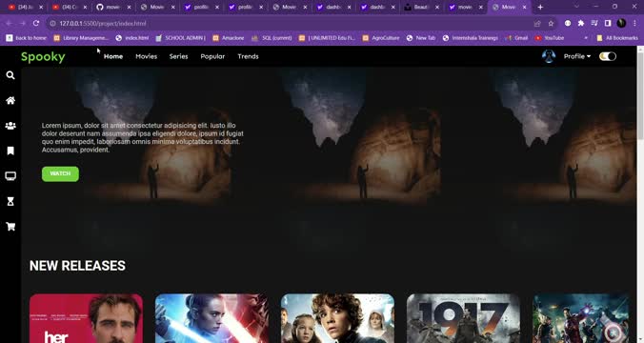Expand the bookmarks overflow chevron
The image size is (644, 343).
click(586, 38)
